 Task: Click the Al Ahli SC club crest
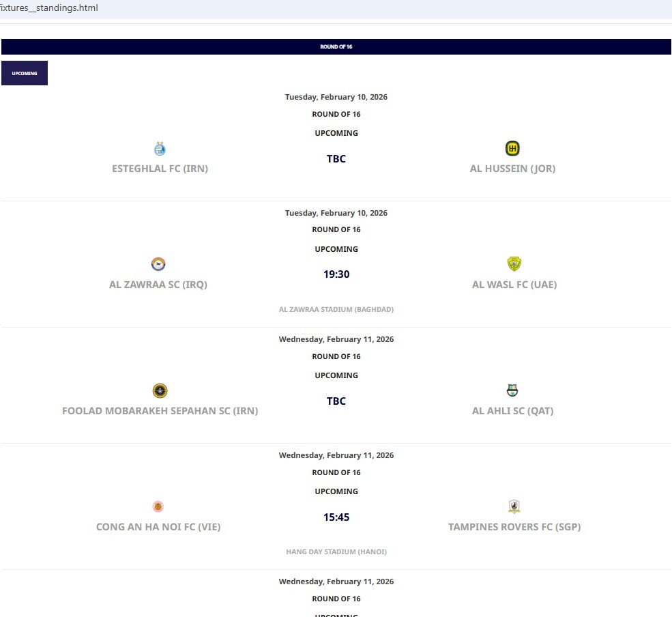[x=512, y=391]
